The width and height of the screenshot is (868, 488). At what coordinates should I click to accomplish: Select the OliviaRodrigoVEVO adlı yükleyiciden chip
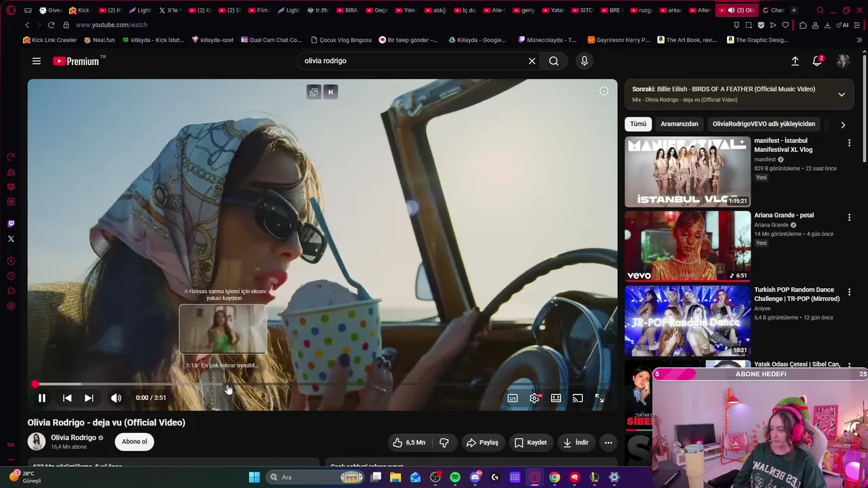pyautogui.click(x=764, y=124)
